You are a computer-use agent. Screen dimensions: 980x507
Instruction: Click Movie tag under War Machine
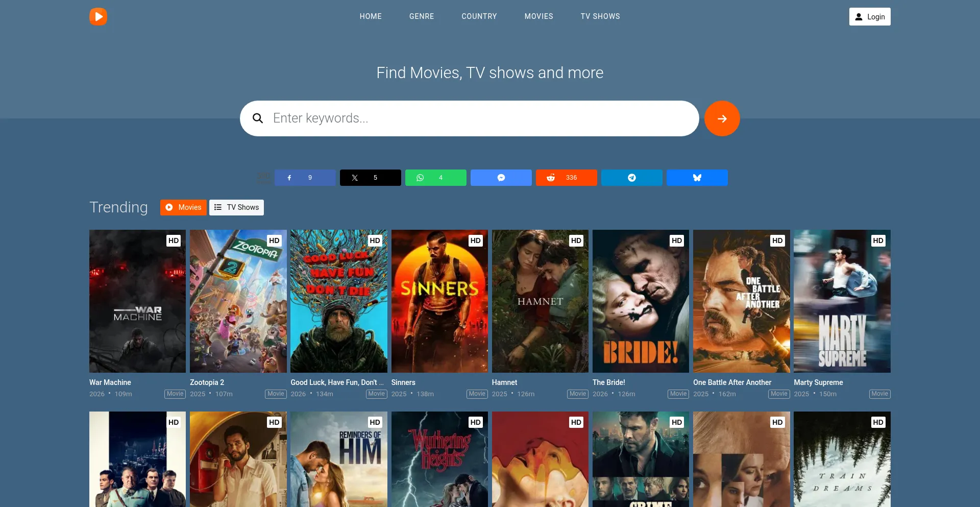175,394
